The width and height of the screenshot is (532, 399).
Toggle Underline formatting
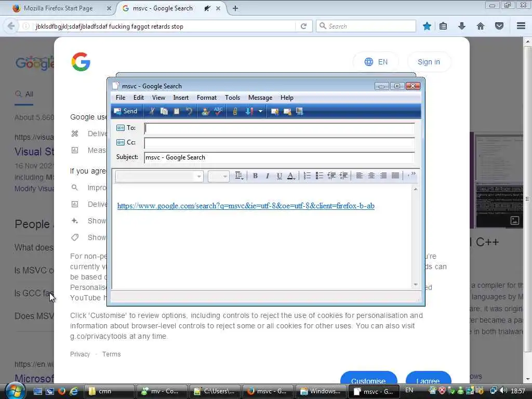coord(279,176)
